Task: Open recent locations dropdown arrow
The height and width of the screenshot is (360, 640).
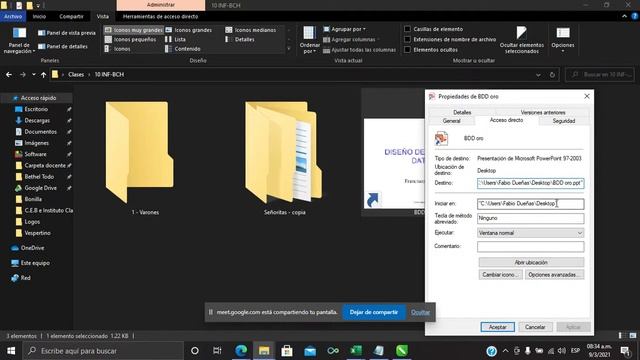Action: tap(33, 75)
